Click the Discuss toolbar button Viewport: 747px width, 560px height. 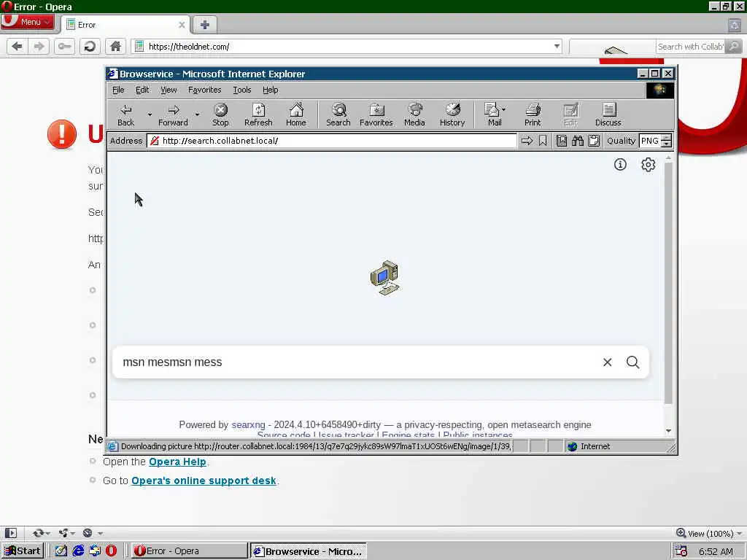click(x=608, y=114)
